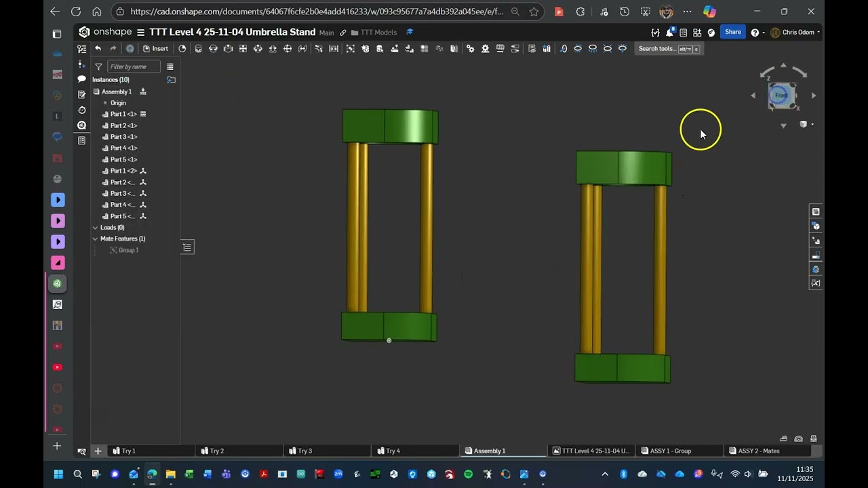This screenshot has height=488, width=868.
Task: Click the Insert button in assembly toolbar
Action: coord(155,49)
